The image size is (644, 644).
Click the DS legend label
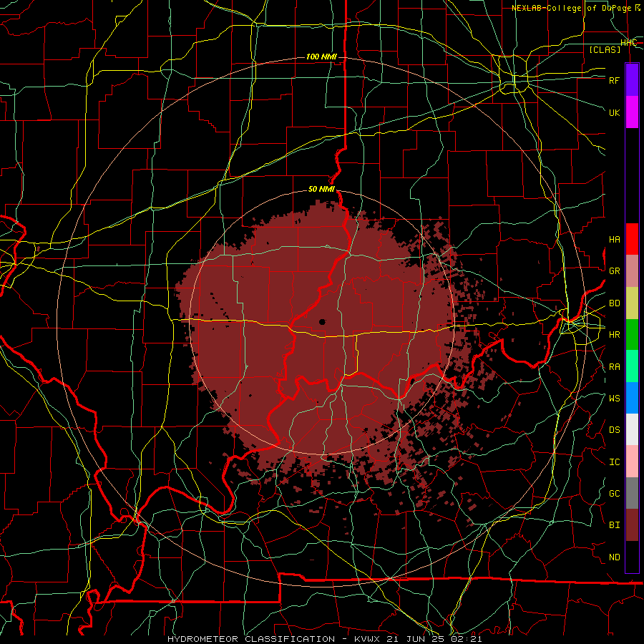click(614, 430)
